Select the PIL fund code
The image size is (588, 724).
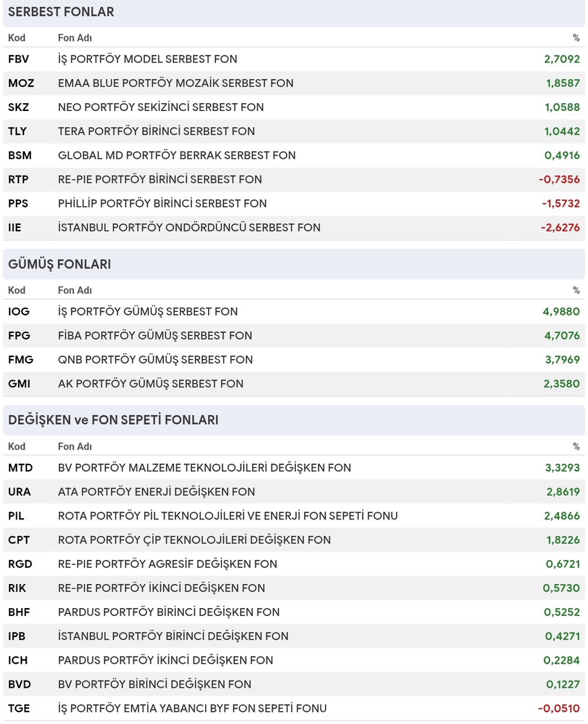[17, 516]
